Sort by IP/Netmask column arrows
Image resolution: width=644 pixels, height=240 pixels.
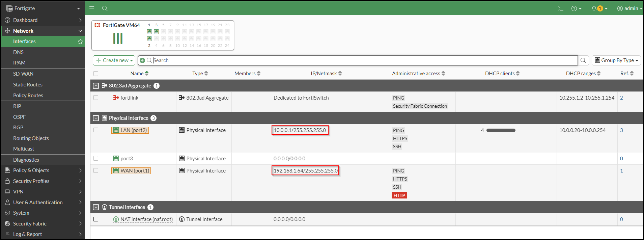(340, 73)
